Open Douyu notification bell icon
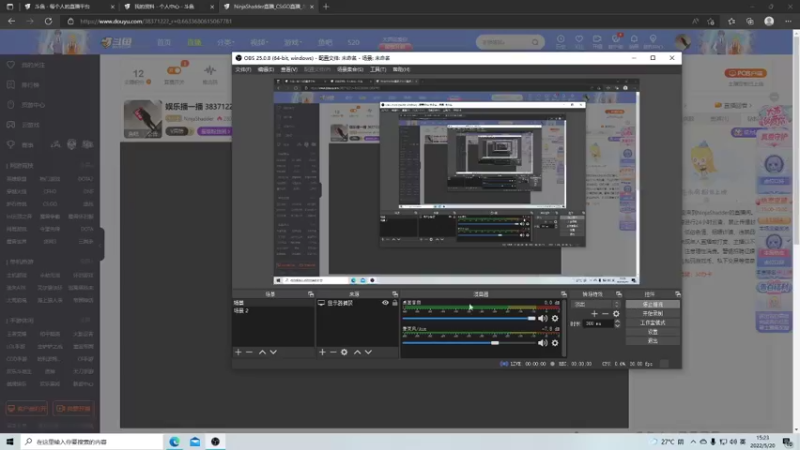Image resolution: width=800 pixels, height=450 pixels. [x=634, y=39]
